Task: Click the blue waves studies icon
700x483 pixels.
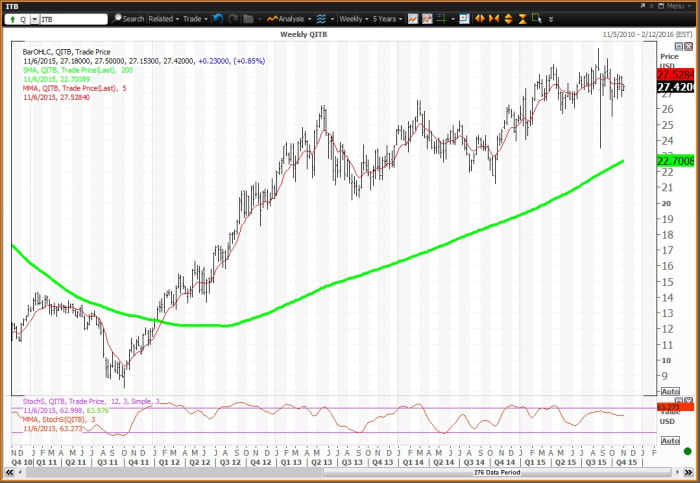Action: [321, 19]
